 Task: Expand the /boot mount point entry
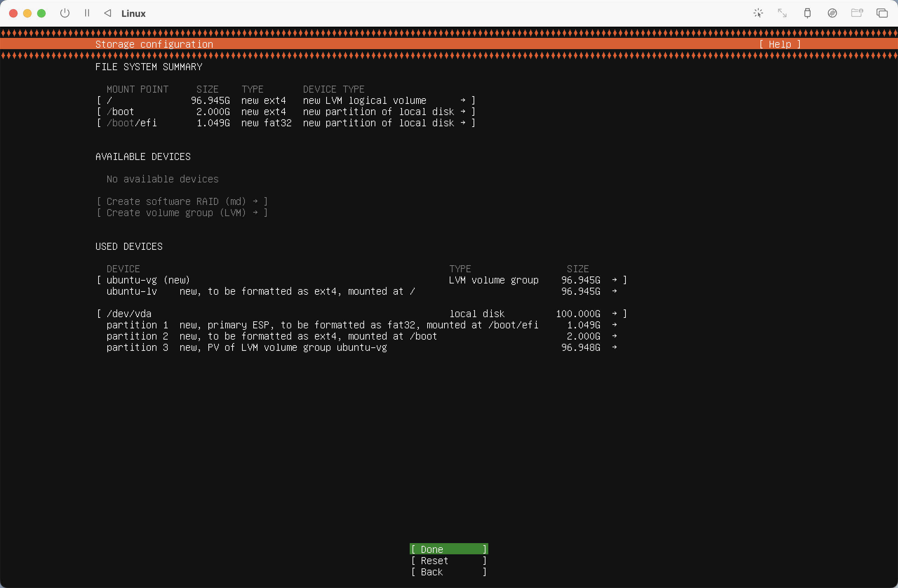click(x=286, y=112)
